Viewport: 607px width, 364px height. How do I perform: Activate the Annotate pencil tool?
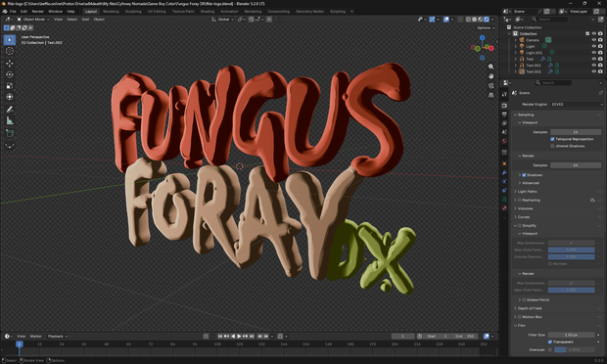tap(10, 110)
